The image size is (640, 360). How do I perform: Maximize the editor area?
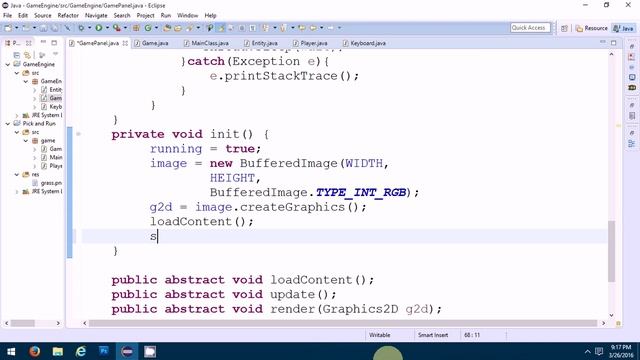point(613,42)
